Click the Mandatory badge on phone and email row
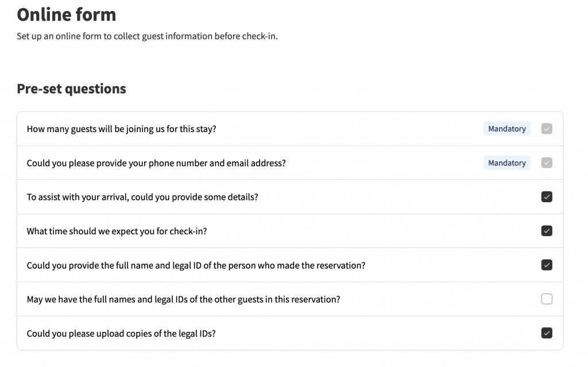Image resolution: width=588 pixels, height=367 pixels. tap(506, 163)
